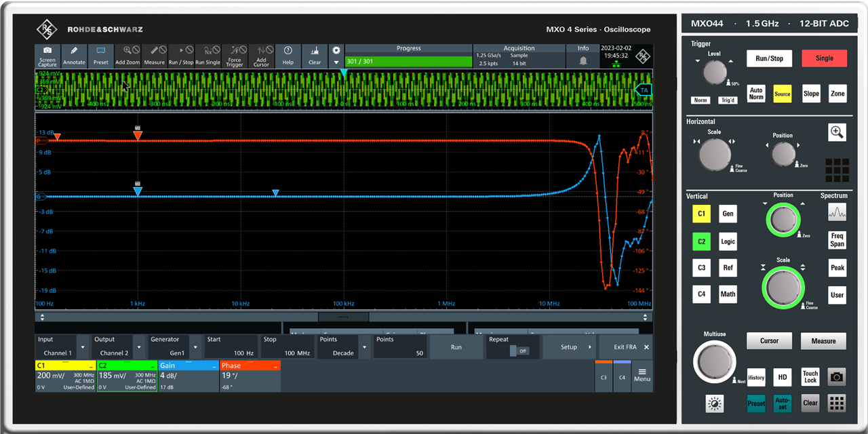
Task: Toggle the Repeat switch in FRA bar
Action: point(518,351)
